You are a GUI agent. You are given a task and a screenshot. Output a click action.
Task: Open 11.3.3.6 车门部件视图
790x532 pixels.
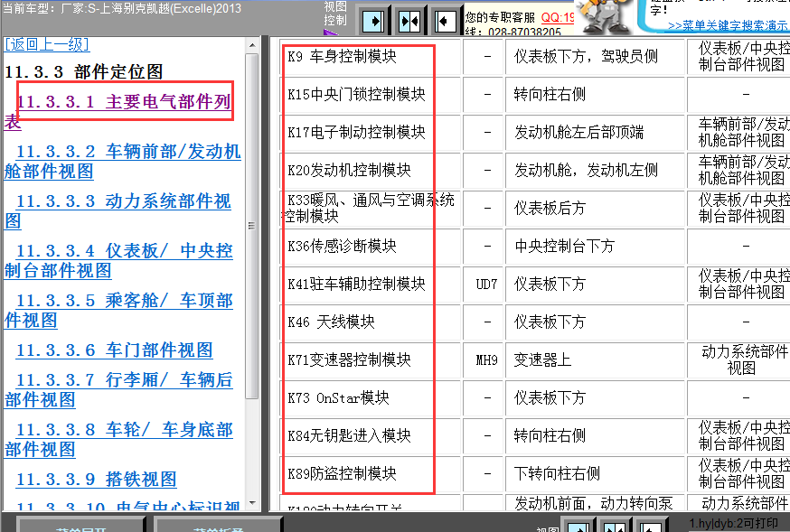point(115,350)
